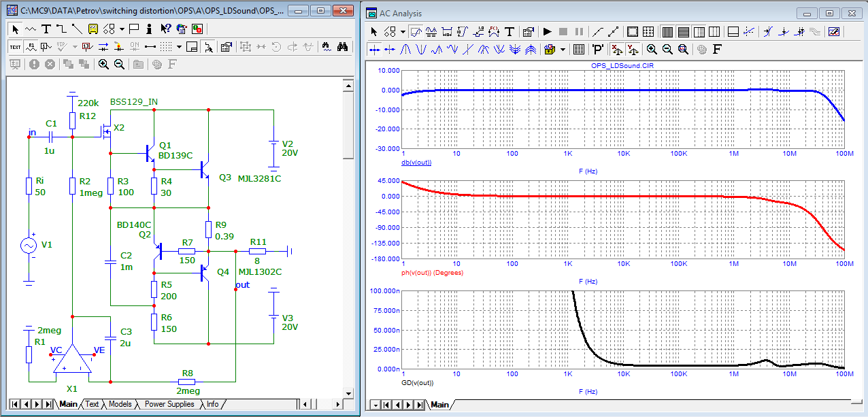The height and width of the screenshot is (417, 868).
Task: Toggle grid text display button
Action: click(16, 46)
